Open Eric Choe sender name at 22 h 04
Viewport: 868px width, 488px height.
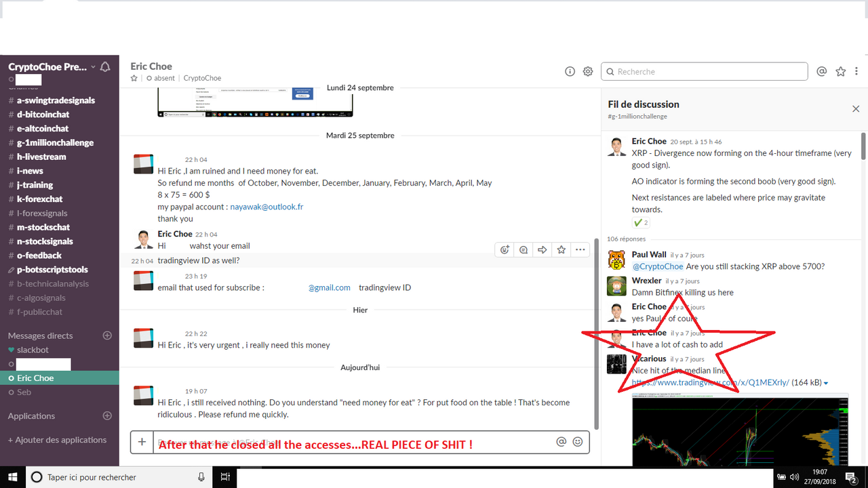point(175,234)
